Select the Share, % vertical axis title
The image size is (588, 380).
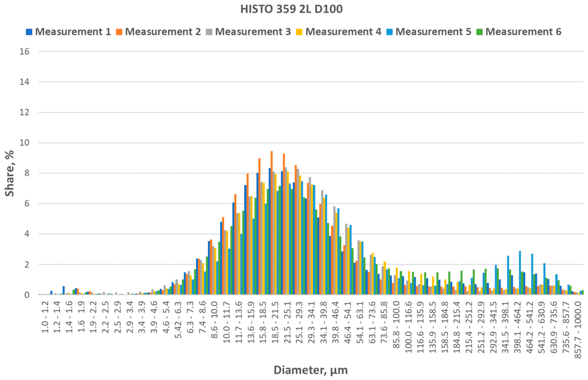point(9,173)
